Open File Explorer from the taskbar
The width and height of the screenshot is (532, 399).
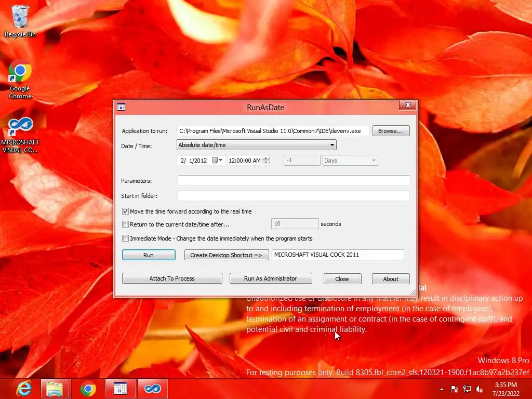(x=55, y=389)
